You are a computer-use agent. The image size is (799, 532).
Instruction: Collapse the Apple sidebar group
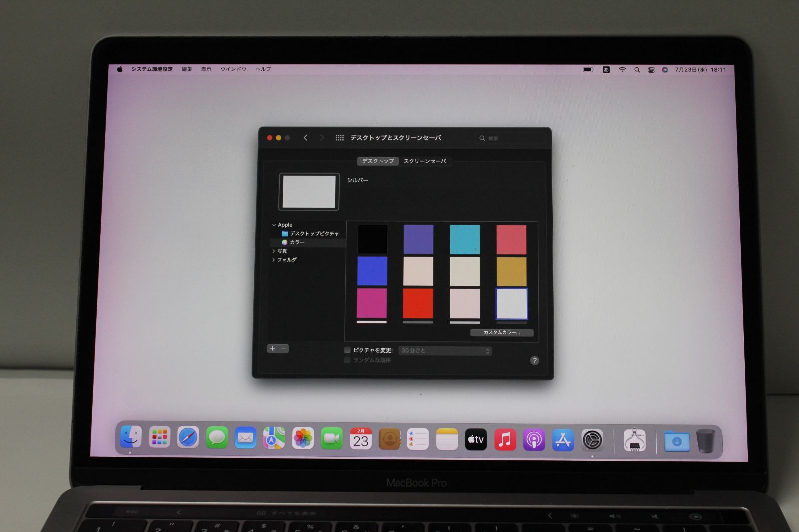[x=274, y=225]
